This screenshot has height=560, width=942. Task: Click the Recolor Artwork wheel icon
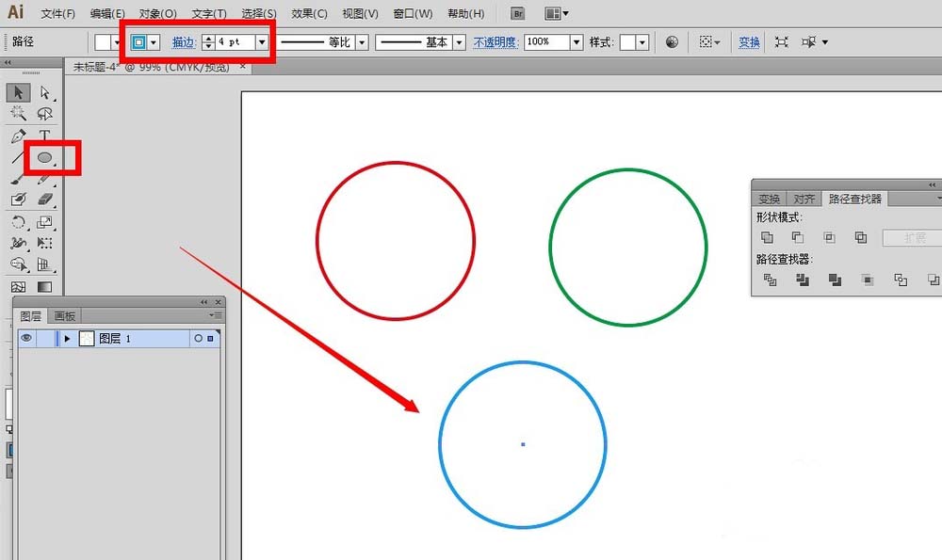pos(672,42)
